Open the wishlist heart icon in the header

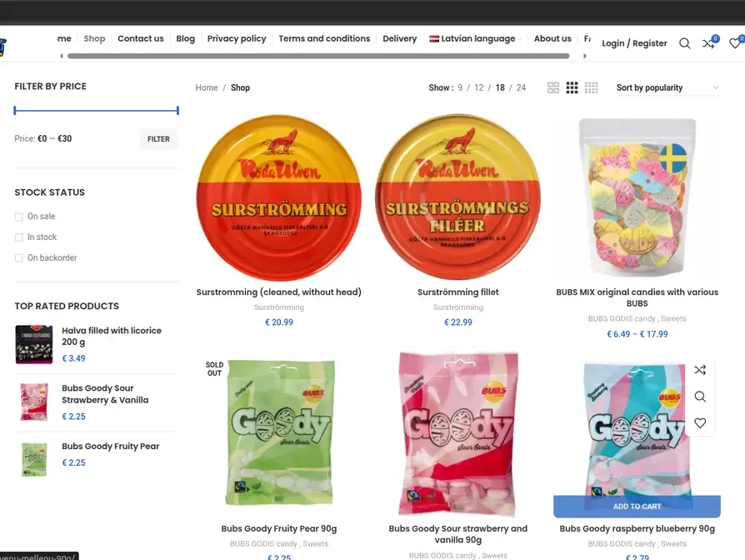point(734,43)
